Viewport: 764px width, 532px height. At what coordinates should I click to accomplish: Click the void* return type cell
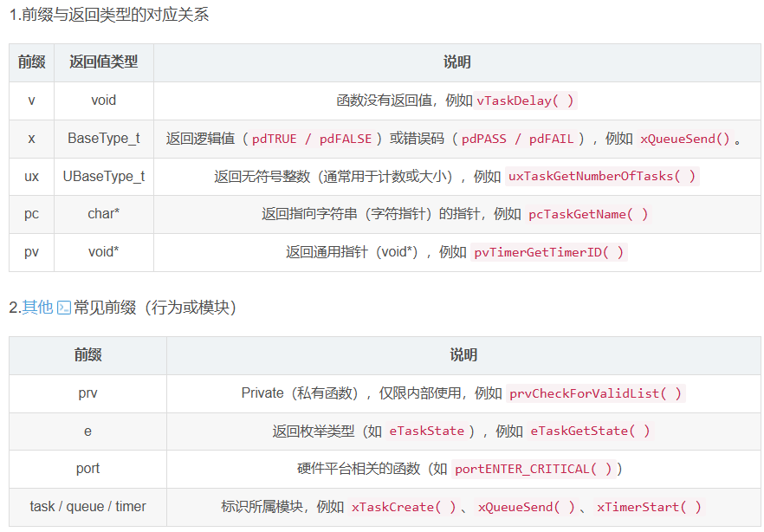tap(104, 252)
